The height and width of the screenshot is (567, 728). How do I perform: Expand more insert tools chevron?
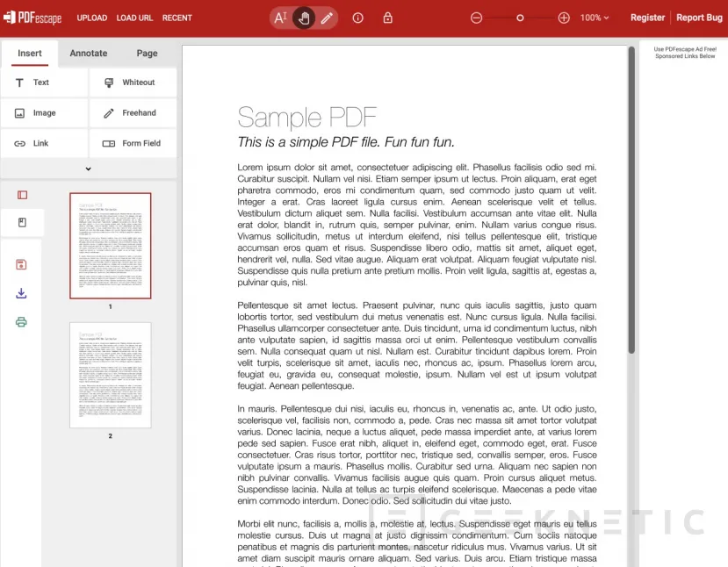point(88,169)
